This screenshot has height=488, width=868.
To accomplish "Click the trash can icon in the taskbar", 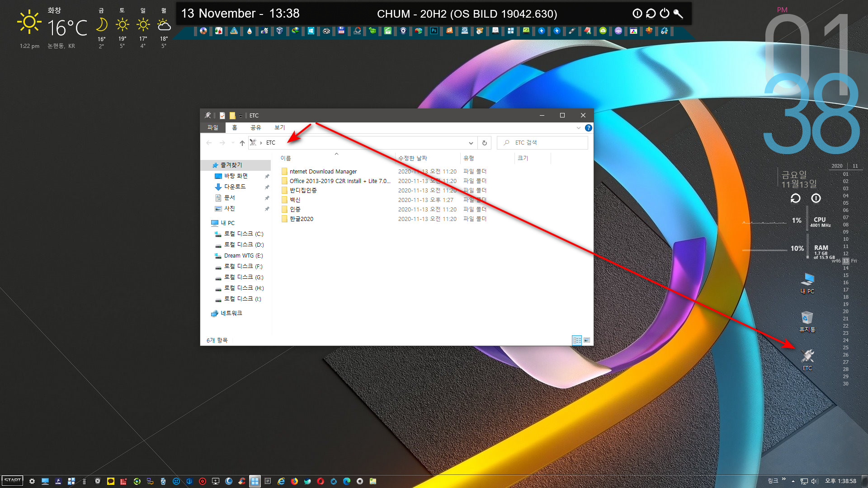I will pyautogui.click(x=84, y=481).
